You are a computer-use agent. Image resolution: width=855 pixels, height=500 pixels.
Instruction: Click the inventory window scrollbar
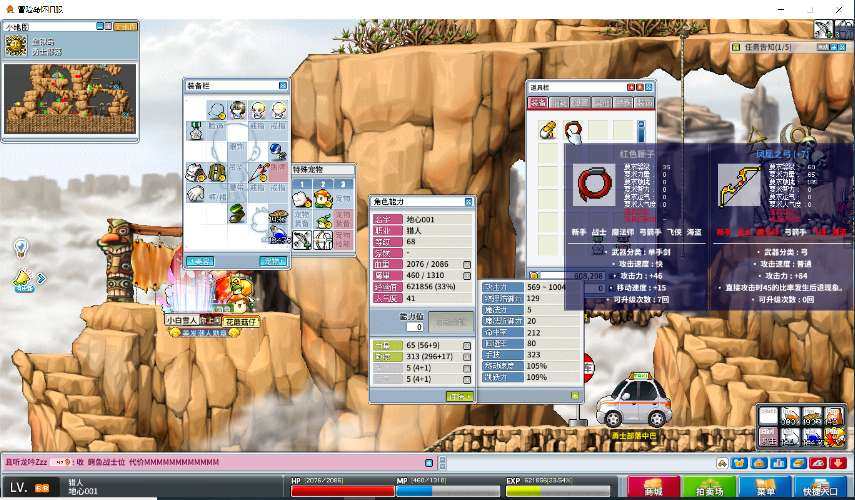tap(641, 131)
